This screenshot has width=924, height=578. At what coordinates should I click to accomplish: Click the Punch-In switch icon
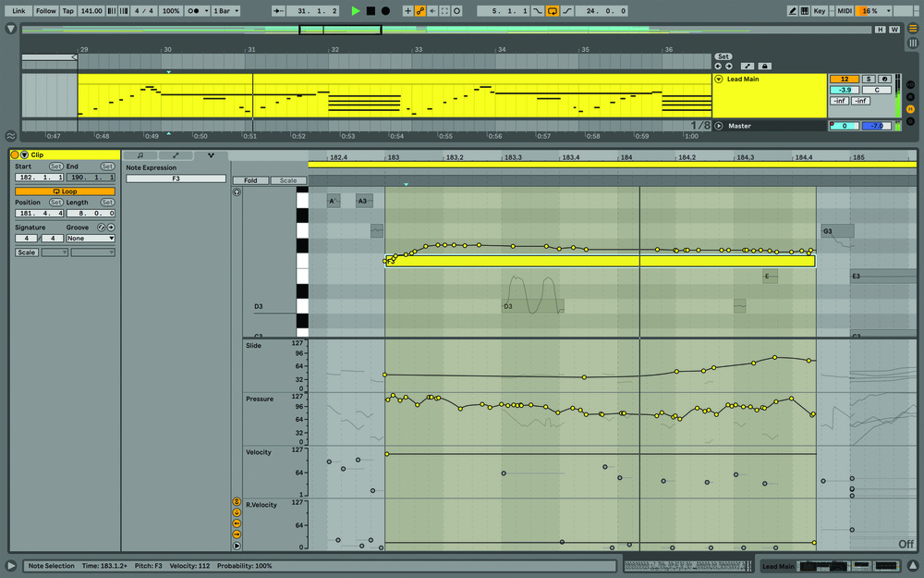[538, 10]
